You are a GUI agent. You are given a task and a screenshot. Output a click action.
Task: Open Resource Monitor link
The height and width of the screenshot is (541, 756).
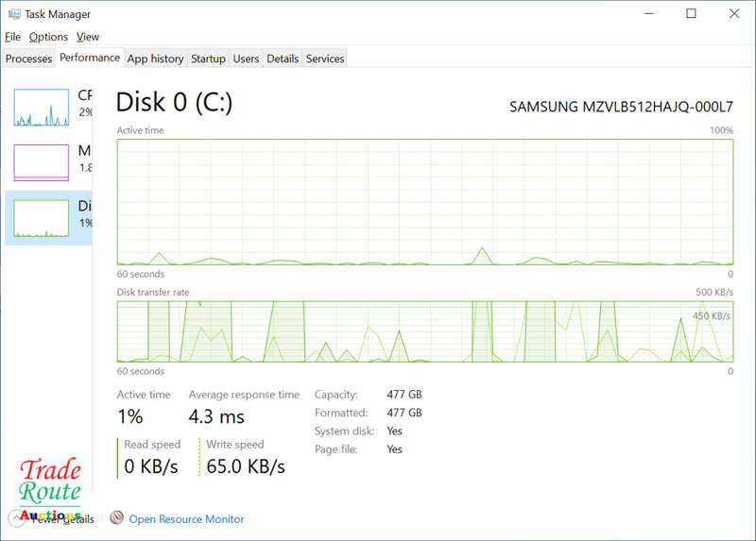pyautogui.click(x=186, y=519)
